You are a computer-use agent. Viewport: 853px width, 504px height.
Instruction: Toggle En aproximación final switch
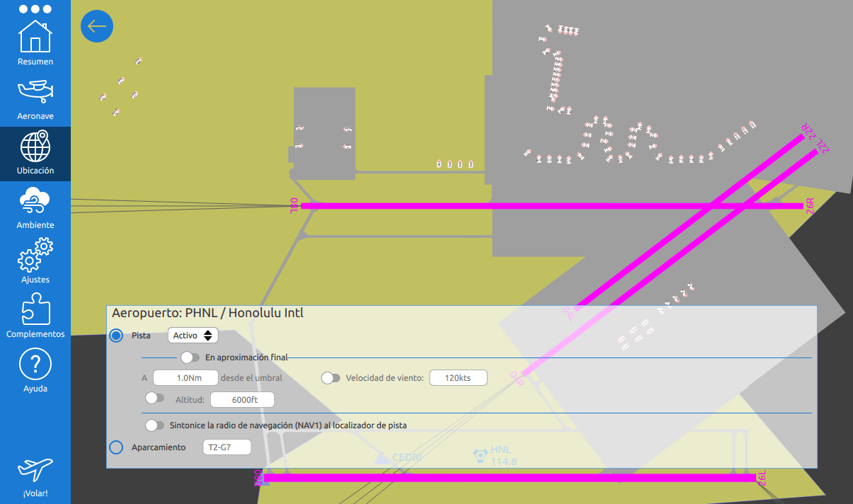tap(190, 357)
